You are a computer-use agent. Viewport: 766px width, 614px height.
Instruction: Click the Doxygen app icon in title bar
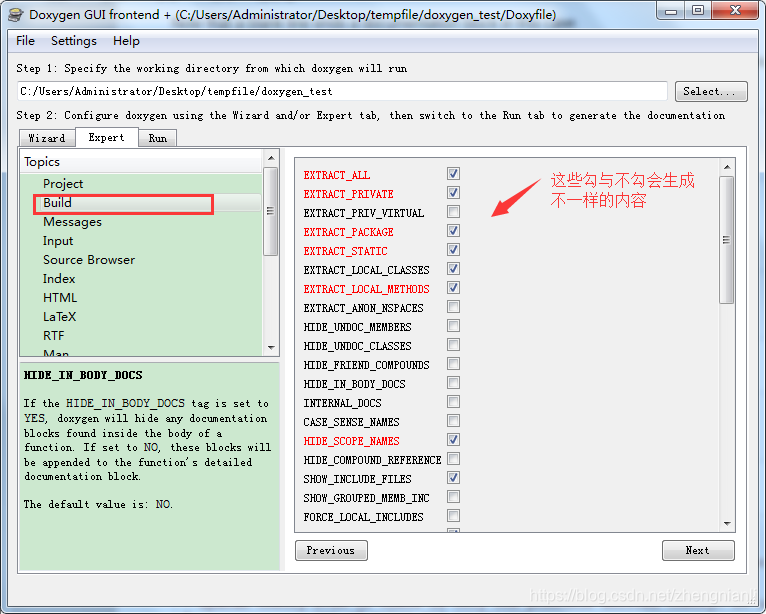[16, 14]
